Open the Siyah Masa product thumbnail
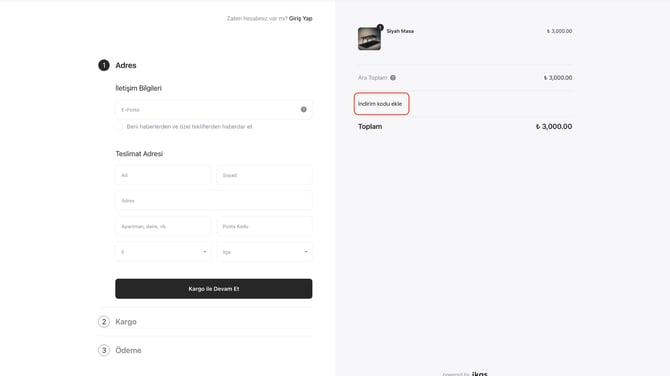670x376 pixels. click(369, 39)
